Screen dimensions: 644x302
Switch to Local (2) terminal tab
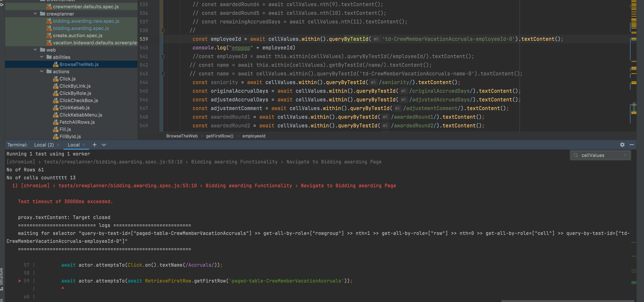click(x=44, y=145)
